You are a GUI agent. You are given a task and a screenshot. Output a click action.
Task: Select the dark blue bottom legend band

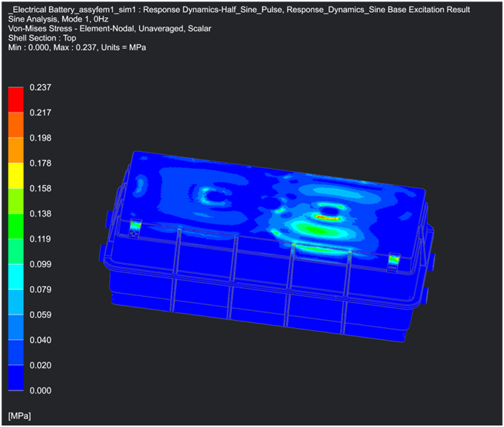pyautogui.click(x=16, y=377)
